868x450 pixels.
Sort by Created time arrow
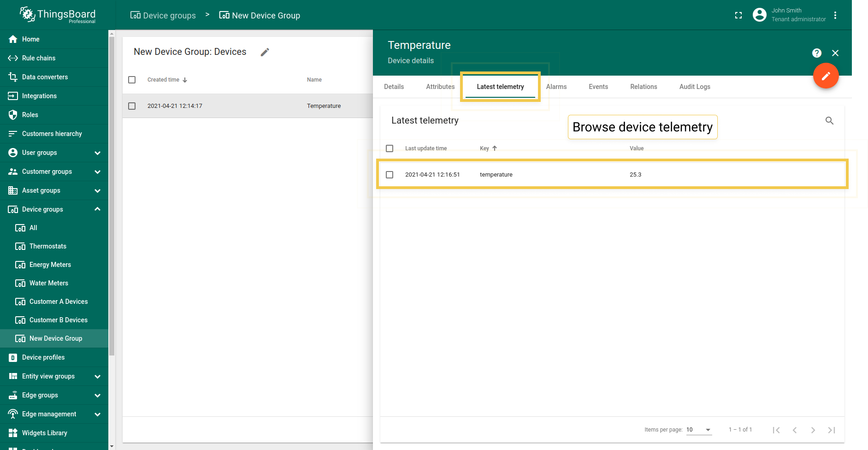(185, 80)
